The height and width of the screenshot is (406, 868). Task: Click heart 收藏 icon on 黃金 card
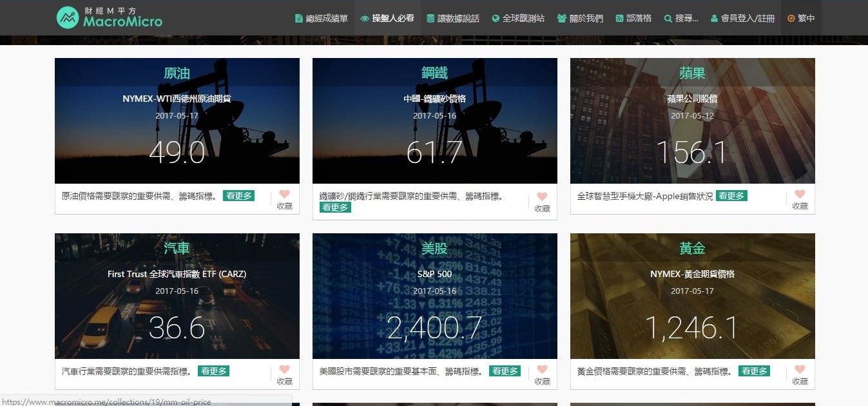point(800,370)
